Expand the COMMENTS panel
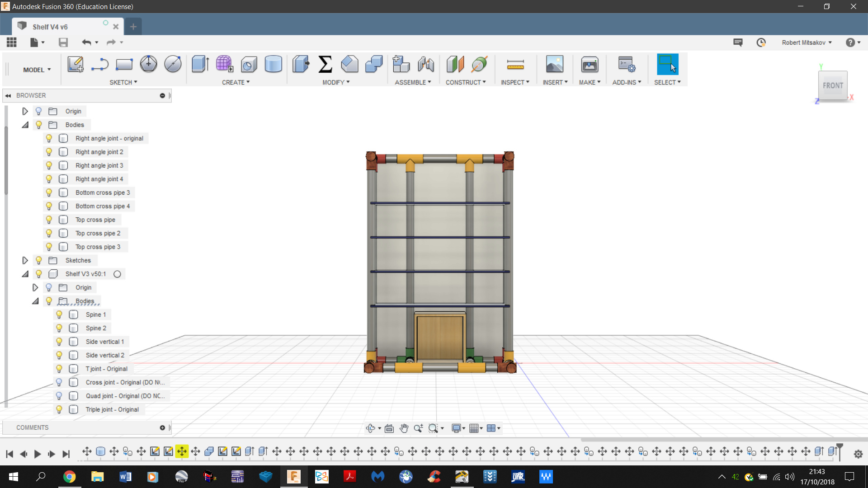 (162, 427)
